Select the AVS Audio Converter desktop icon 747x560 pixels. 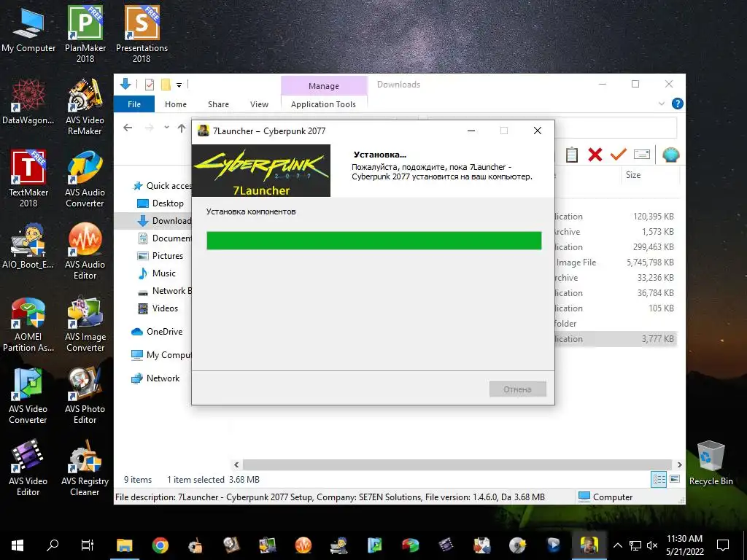point(85,179)
